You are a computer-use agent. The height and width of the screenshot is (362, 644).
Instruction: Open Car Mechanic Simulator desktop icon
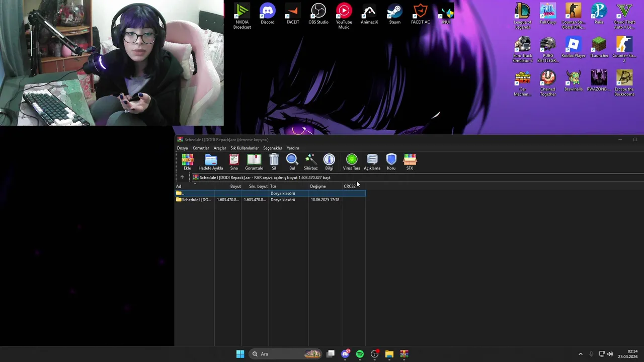(x=522, y=83)
